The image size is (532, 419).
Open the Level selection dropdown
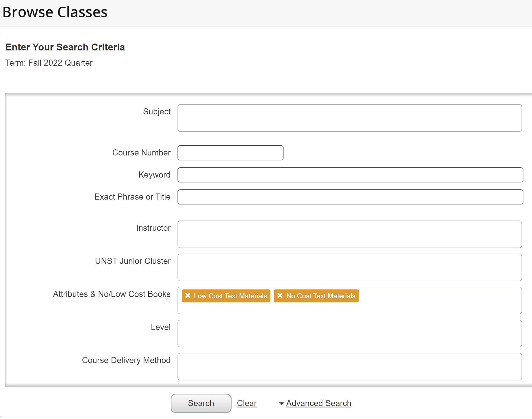coord(349,334)
